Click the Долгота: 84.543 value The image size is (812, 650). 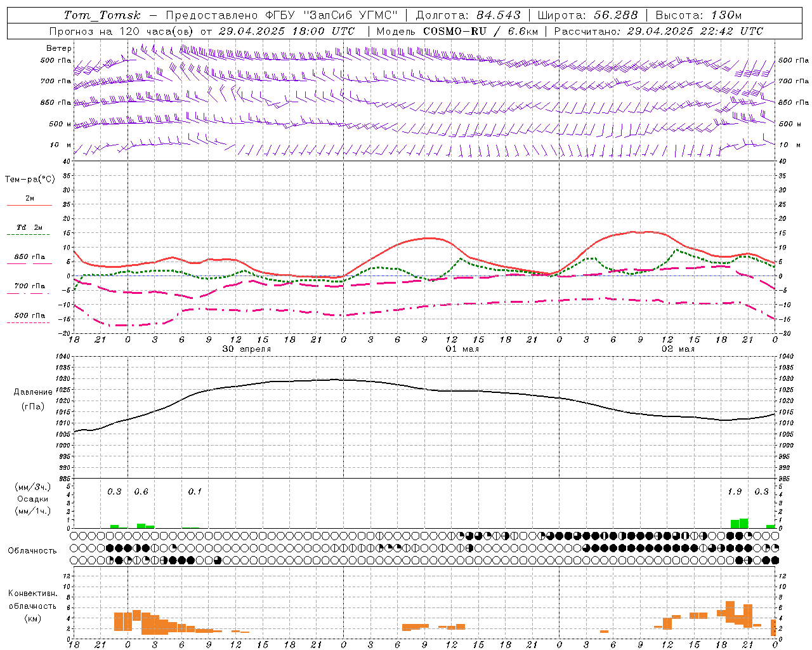[x=468, y=15]
